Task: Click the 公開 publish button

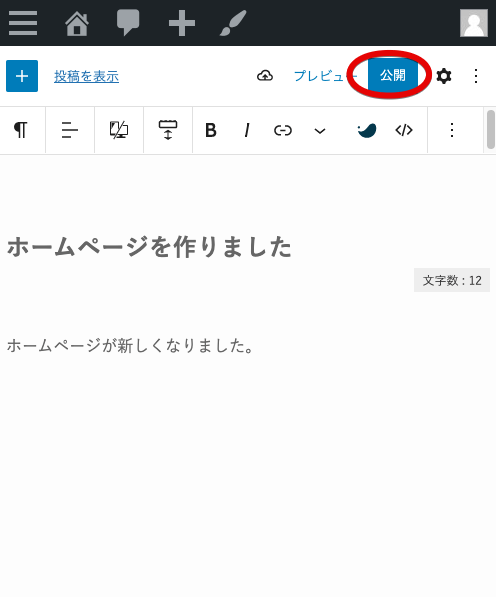Action: (x=393, y=75)
